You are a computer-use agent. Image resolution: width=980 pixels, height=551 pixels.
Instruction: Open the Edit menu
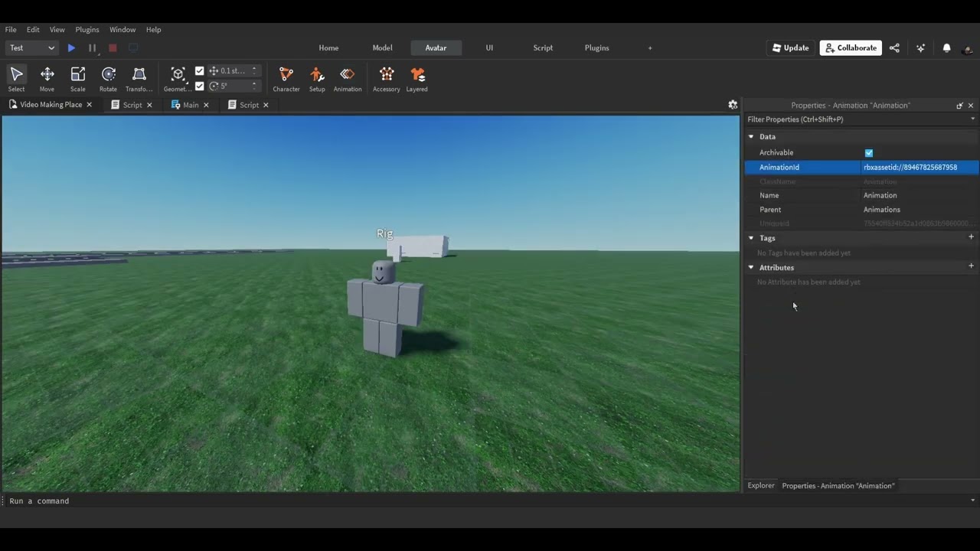33,29
